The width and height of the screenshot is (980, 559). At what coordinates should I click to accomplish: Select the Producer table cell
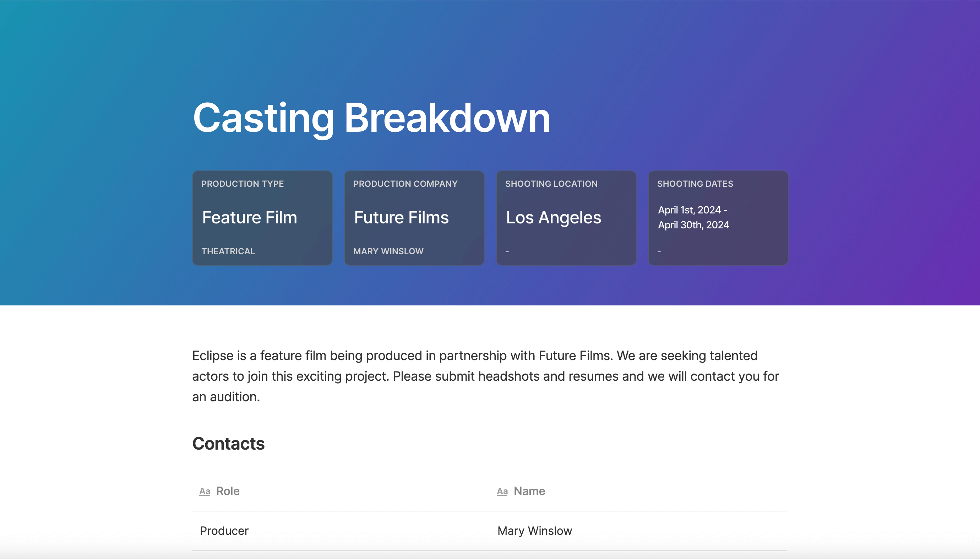341,531
